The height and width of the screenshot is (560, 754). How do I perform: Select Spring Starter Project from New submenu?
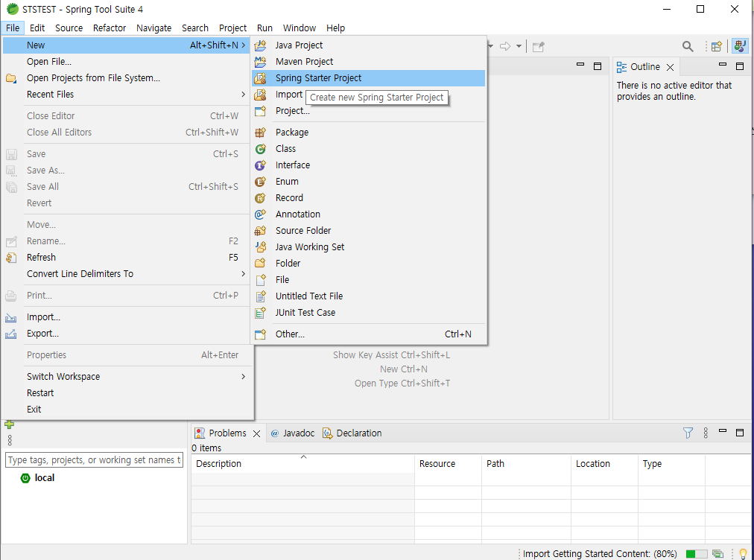click(x=368, y=78)
